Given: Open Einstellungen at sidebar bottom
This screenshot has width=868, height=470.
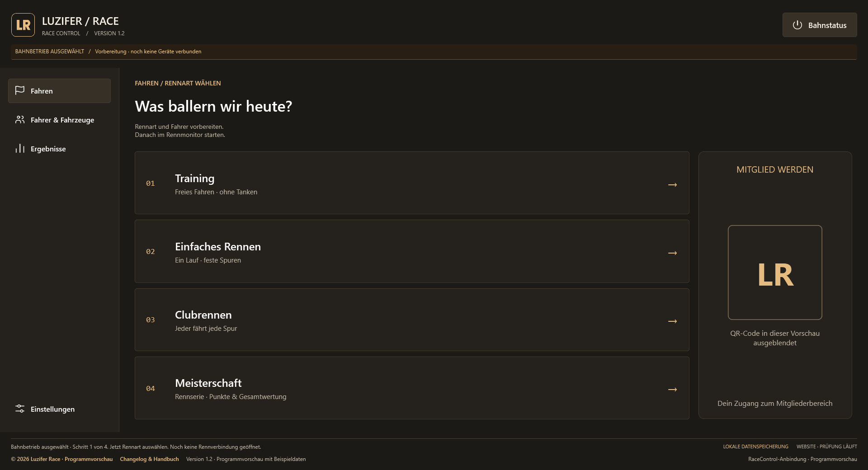Looking at the screenshot, I should [59, 409].
